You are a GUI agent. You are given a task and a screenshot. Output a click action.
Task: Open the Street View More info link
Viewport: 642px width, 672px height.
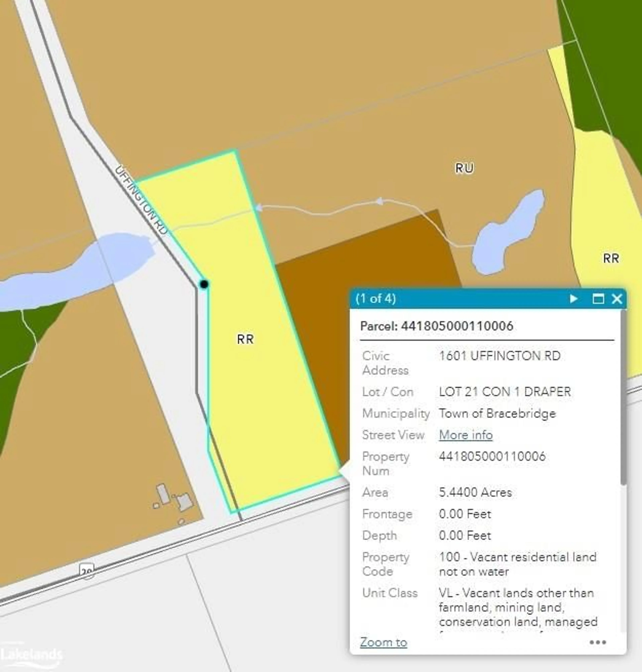[x=465, y=435]
